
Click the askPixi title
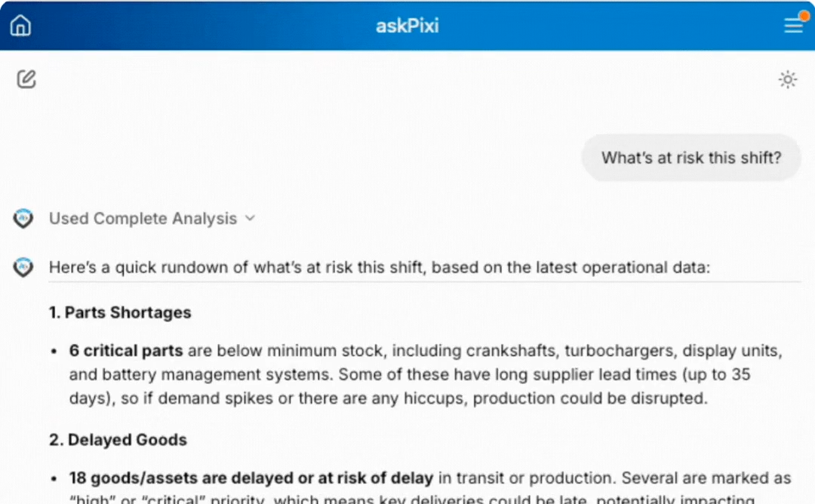pos(407,26)
